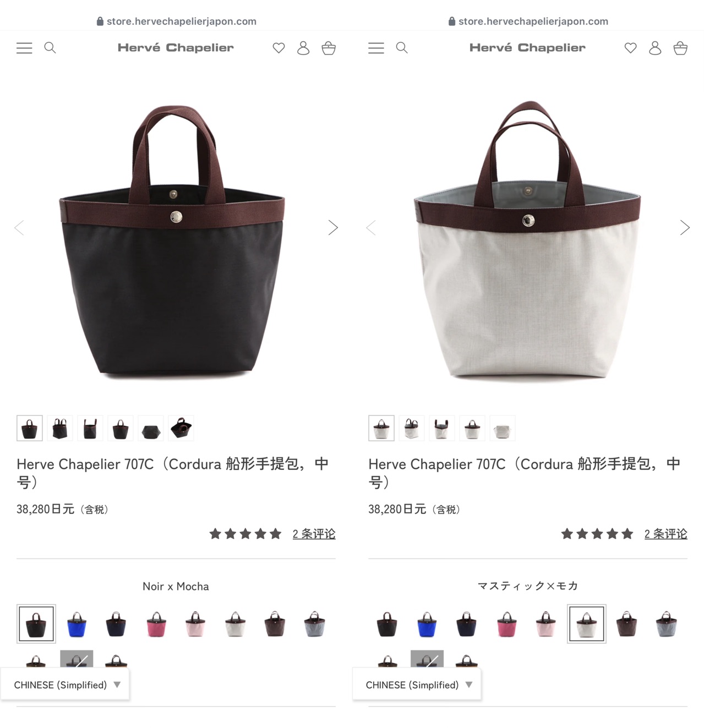Select selected Noir x Mocha swatch
Viewport: 704px width, 728px height.
(36, 624)
